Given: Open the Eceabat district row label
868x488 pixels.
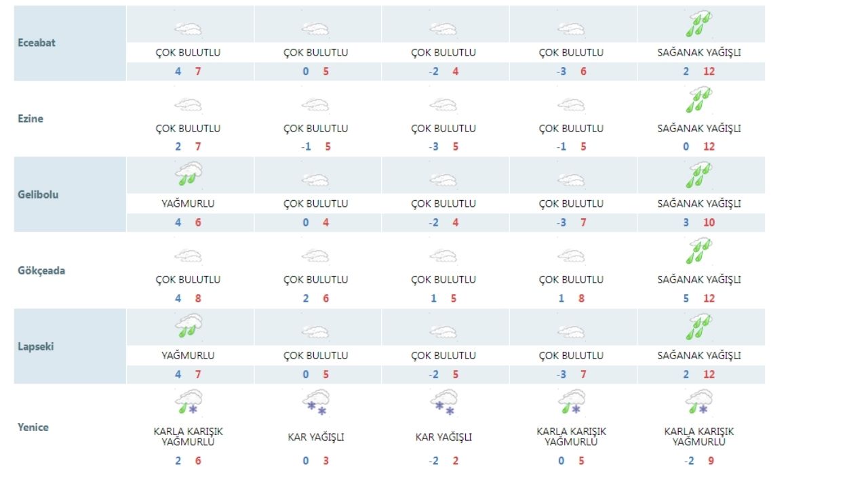Looking at the screenshot, I should 37,43.
